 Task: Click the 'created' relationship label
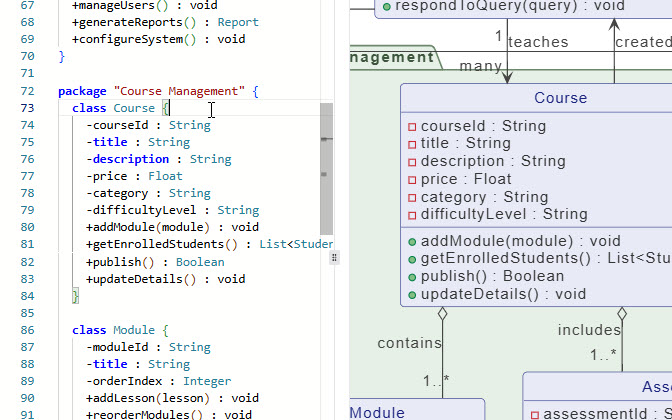[643, 42]
